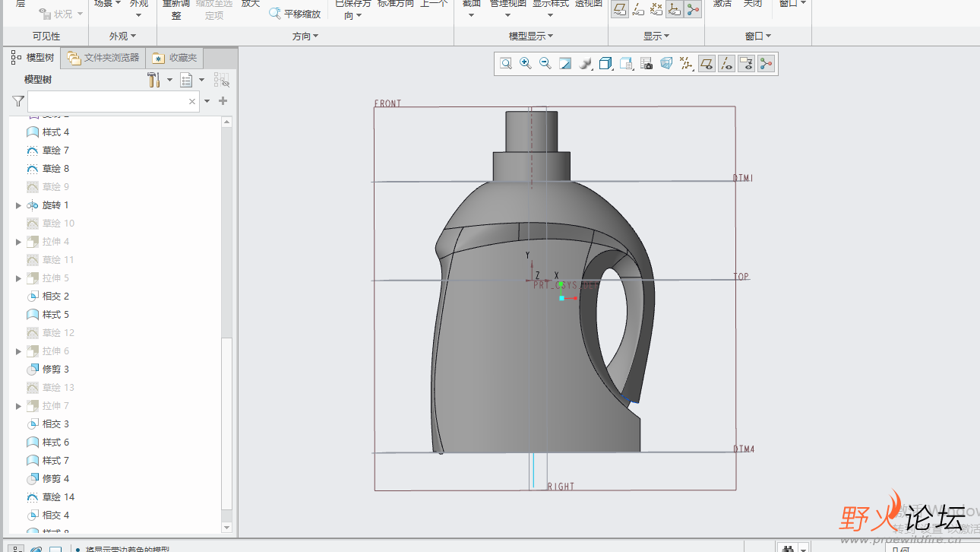Click the filter funnel icon beside search box
This screenshot has width=980, height=552.
tap(18, 101)
